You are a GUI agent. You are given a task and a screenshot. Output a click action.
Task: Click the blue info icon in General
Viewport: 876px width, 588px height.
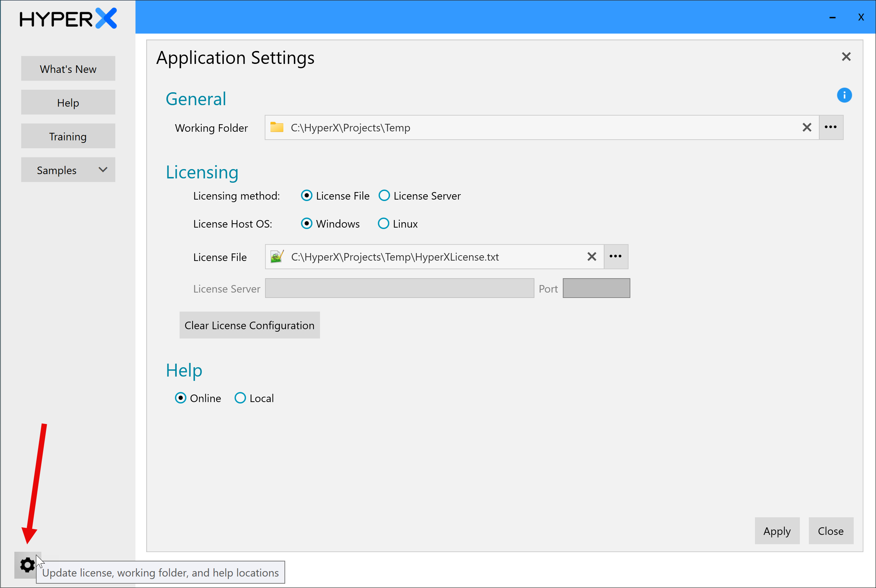click(x=844, y=95)
